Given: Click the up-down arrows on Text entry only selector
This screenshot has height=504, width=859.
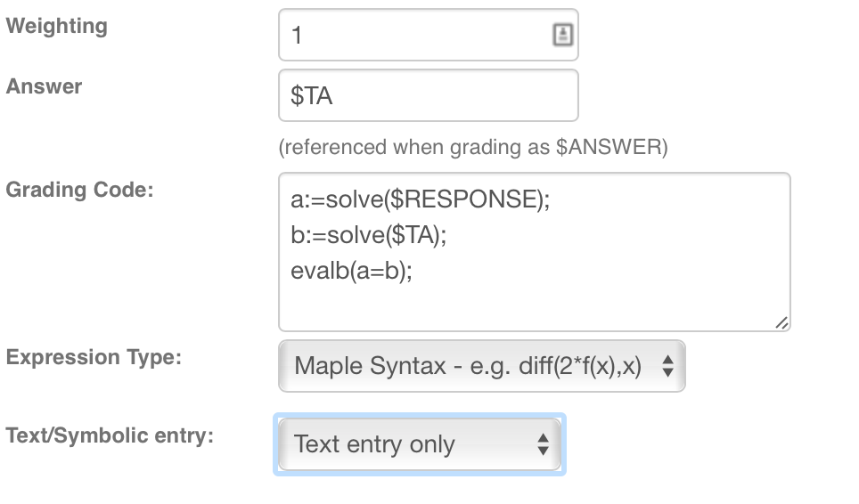Looking at the screenshot, I should (543, 444).
